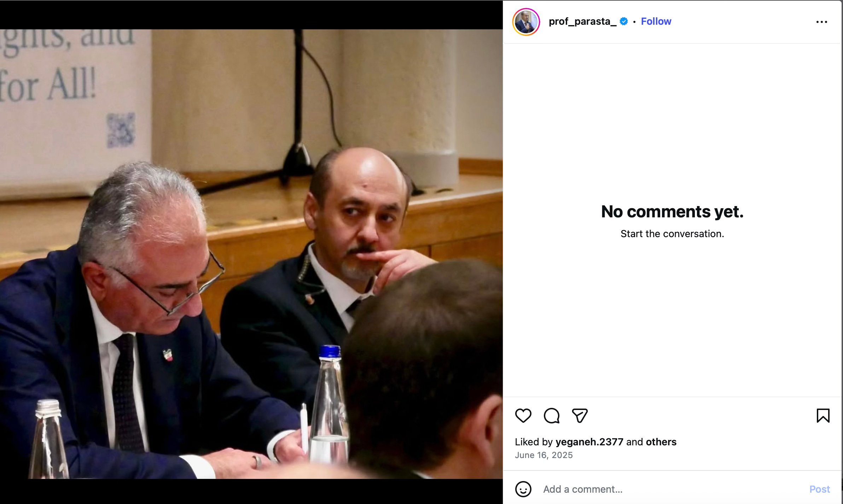Click the Post comment button
The height and width of the screenshot is (504, 843).
point(819,489)
